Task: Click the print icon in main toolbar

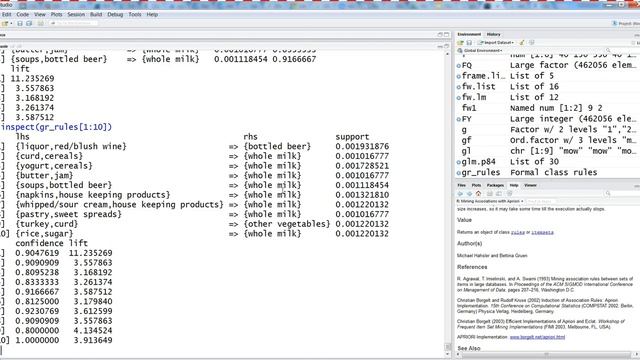Action: click(x=40, y=23)
